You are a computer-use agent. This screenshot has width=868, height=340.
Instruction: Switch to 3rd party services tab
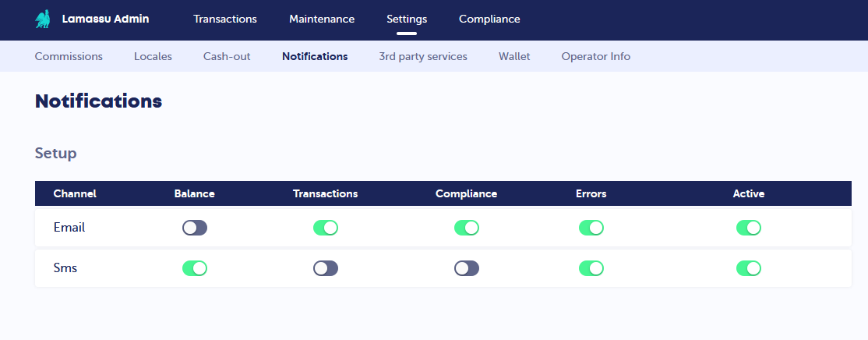tap(423, 56)
